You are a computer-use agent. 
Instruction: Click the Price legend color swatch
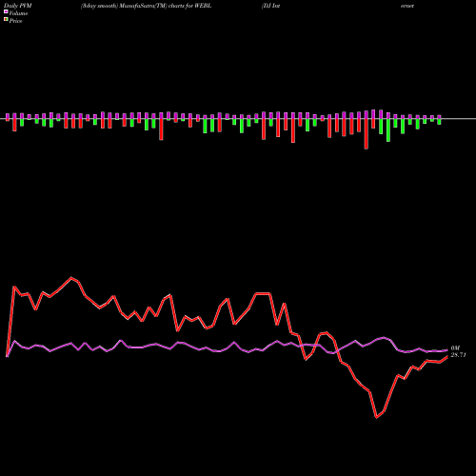pos(6,20)
